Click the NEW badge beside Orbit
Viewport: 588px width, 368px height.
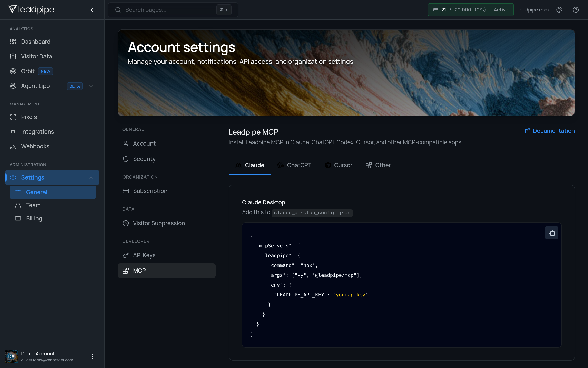pos(46,71)
